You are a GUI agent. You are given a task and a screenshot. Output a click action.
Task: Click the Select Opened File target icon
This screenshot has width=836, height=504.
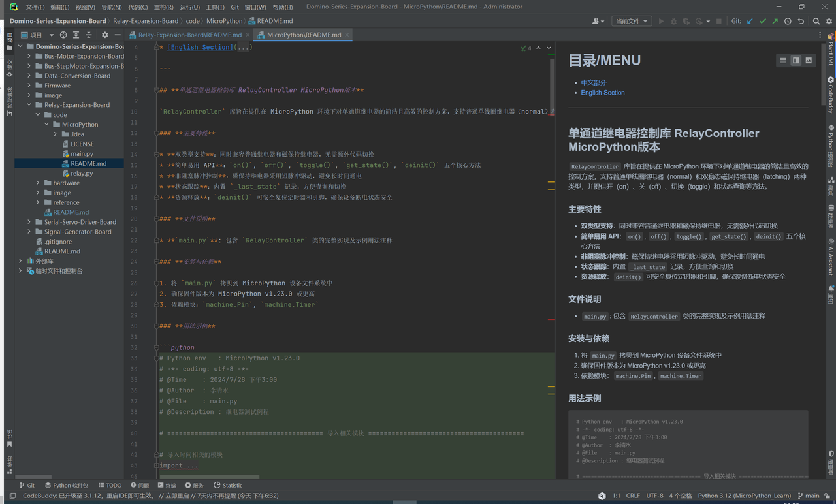pos(63,35)
